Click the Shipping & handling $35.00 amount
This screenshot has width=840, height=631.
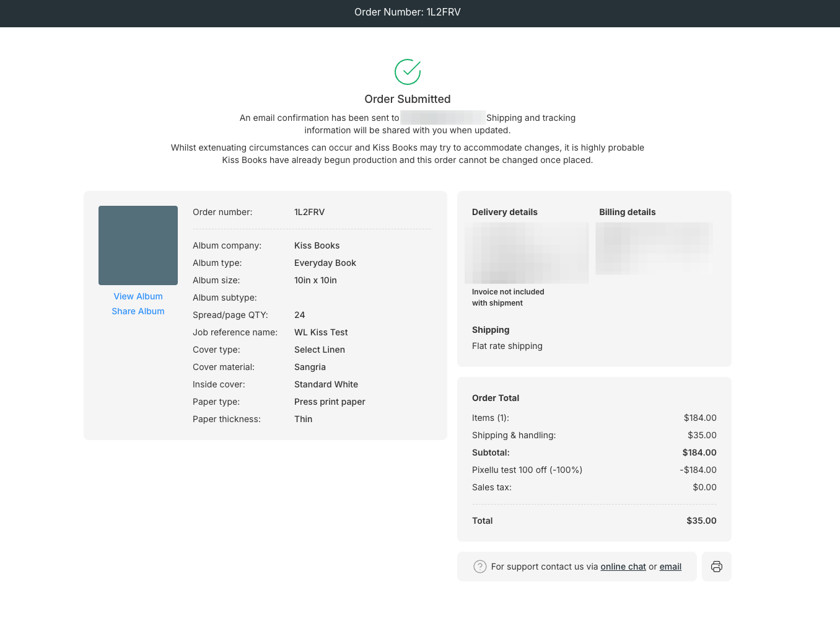(x=702, y=435)
